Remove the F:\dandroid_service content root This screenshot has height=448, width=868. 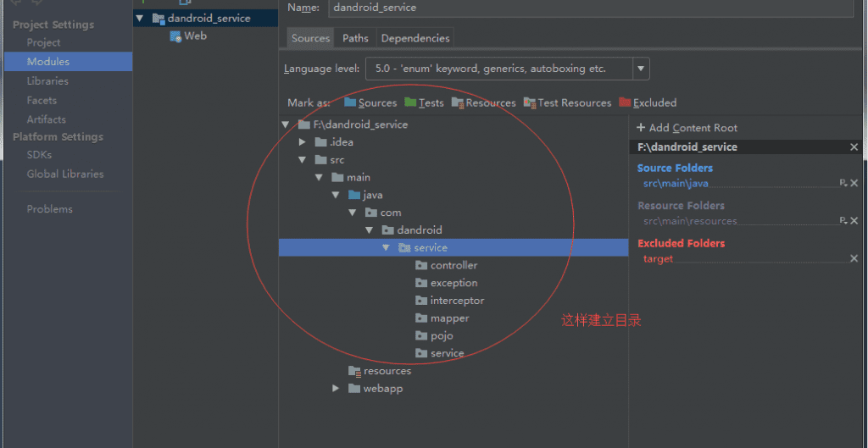point(854,147)
